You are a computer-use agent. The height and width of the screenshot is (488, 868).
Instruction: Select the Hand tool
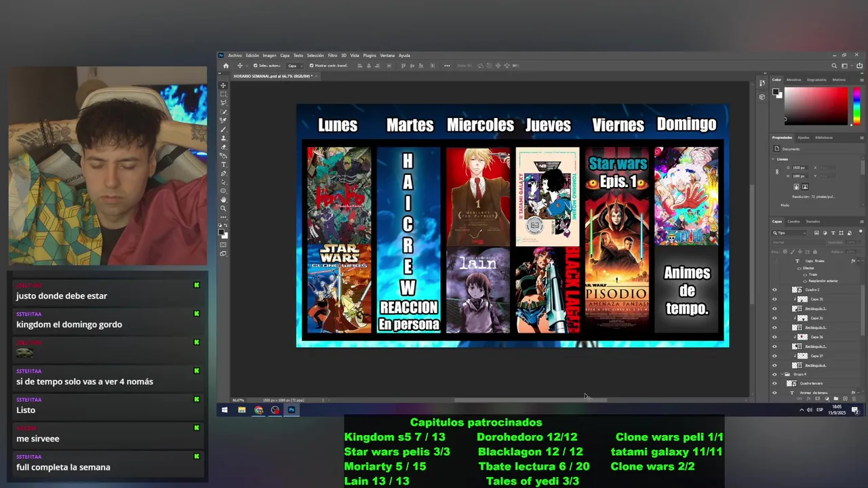224,199
